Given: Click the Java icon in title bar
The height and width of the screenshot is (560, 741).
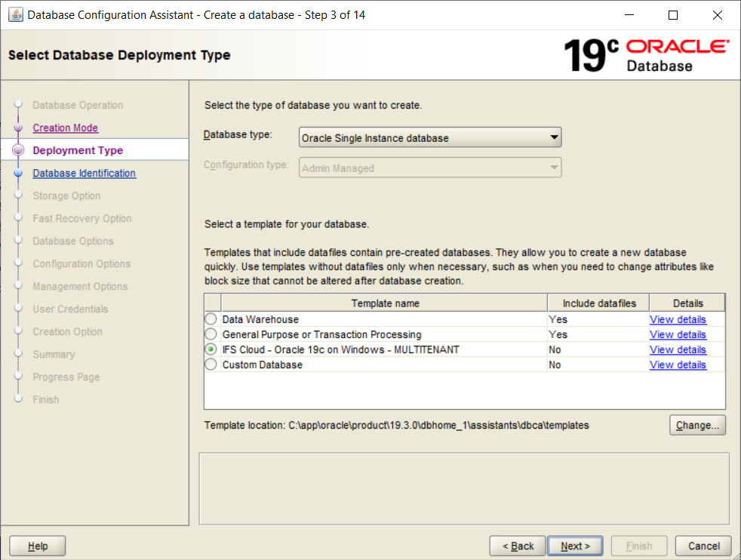Looking at the screenshot, I should coord(15,15).
